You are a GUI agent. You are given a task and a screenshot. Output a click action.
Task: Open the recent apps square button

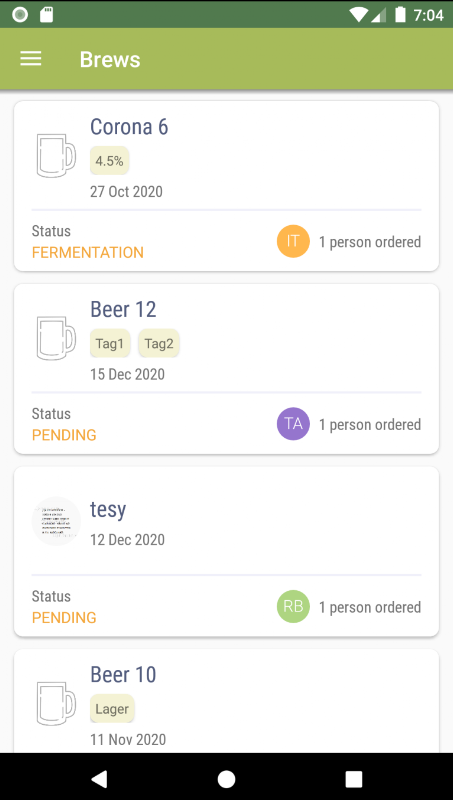point(354,779)
